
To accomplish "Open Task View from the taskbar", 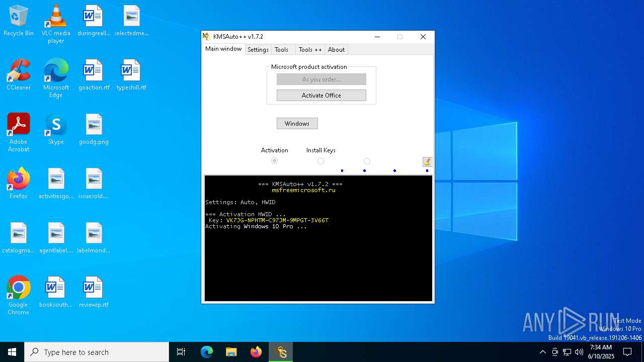I will 181,352.
